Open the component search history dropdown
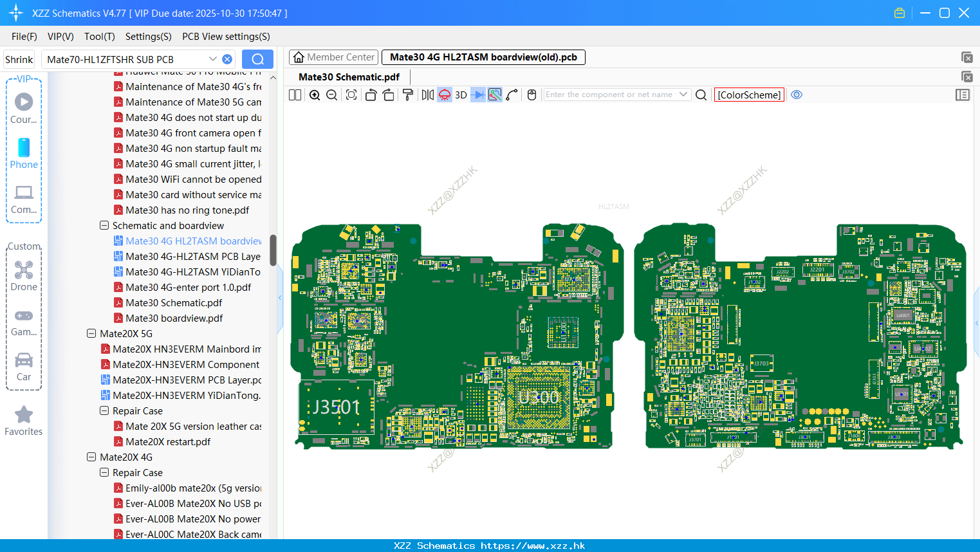 coord(684,95)
